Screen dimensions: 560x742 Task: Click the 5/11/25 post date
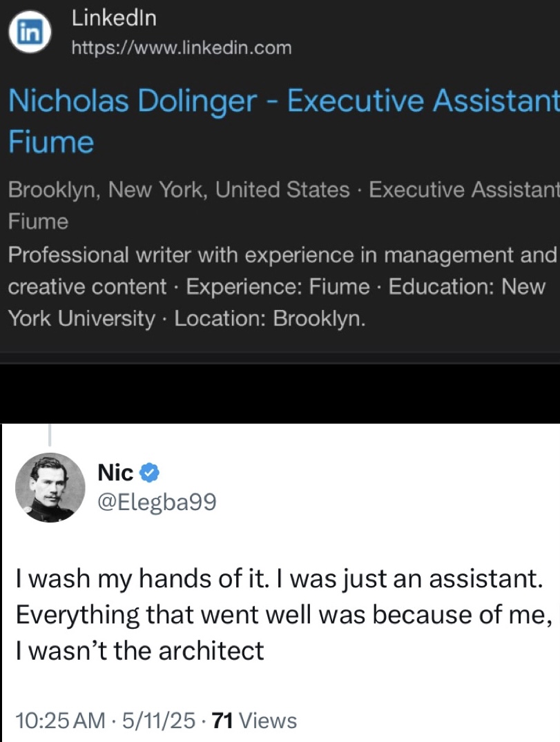point(159,721)
